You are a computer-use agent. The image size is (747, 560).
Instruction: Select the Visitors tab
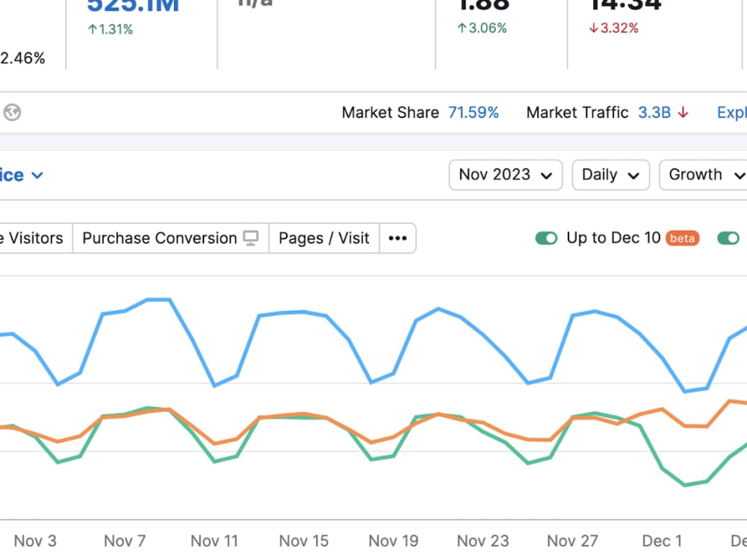(36, 238)
